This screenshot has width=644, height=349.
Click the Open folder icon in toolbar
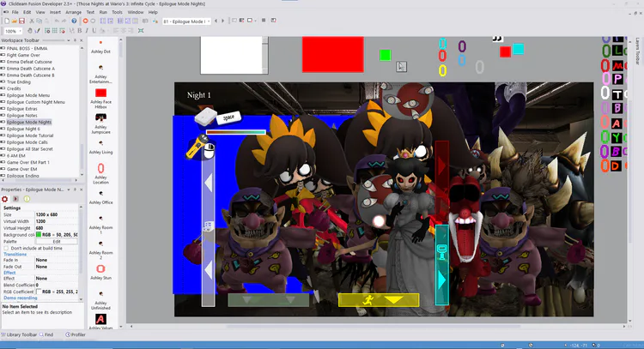click(x=15, y=21)
